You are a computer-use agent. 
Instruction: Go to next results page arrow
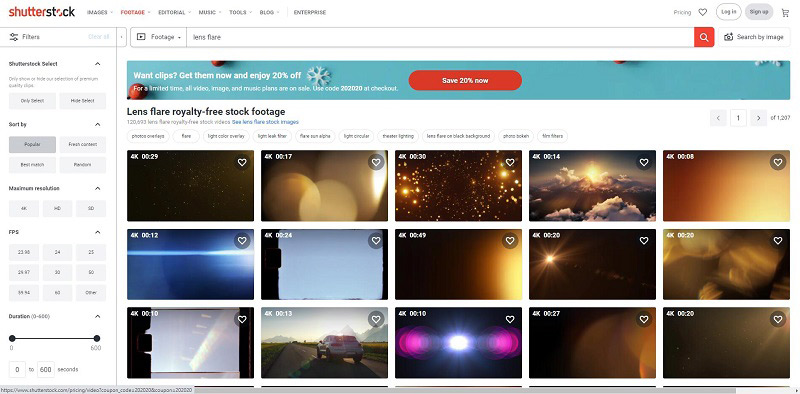[x=759, y=118]
